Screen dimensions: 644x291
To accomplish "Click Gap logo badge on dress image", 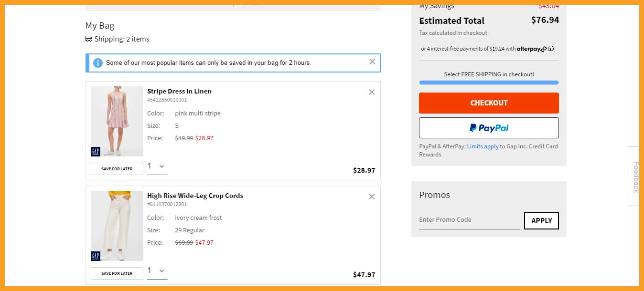I will (96, 152).
